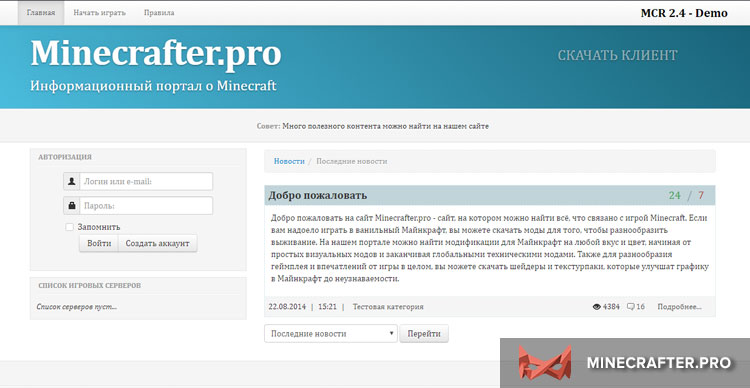Image resolution: width=750 pixels, height=388 pixels.
Task: Click the MCR 2.4 - Demo text
Action: (x=684, y=13)
